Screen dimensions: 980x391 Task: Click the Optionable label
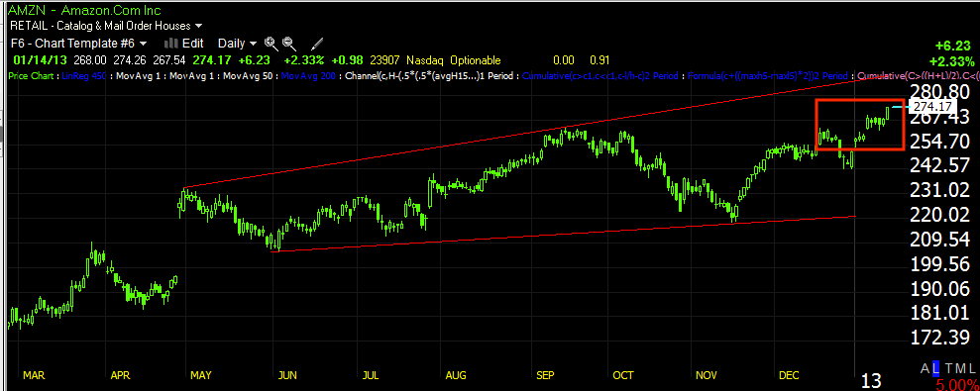pyautogui.click(x=475, y=60)
